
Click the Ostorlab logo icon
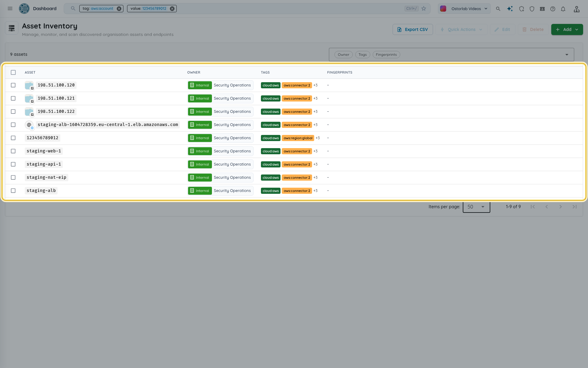[x=24, y=9]
